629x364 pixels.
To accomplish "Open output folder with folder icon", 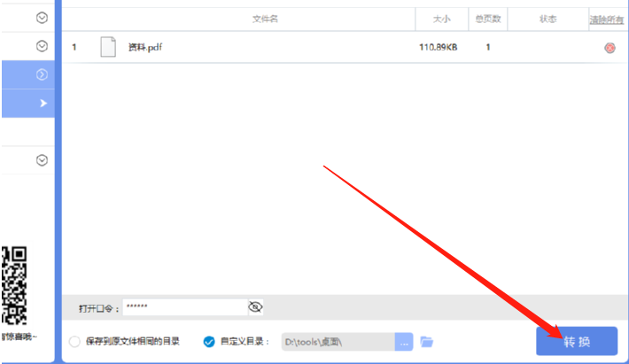I will [x=426, y=342].
